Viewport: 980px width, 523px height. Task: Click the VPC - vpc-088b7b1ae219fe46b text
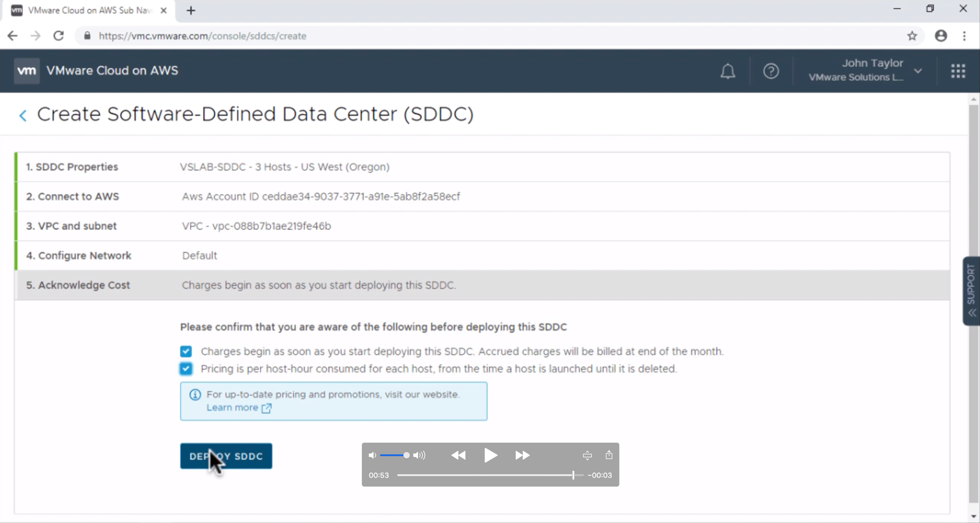coord(256,226)
